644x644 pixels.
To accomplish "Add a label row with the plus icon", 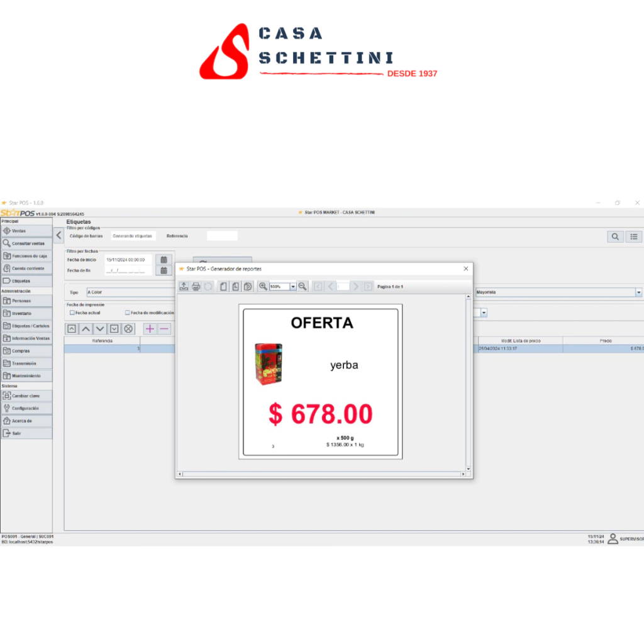I will (150, 329).
